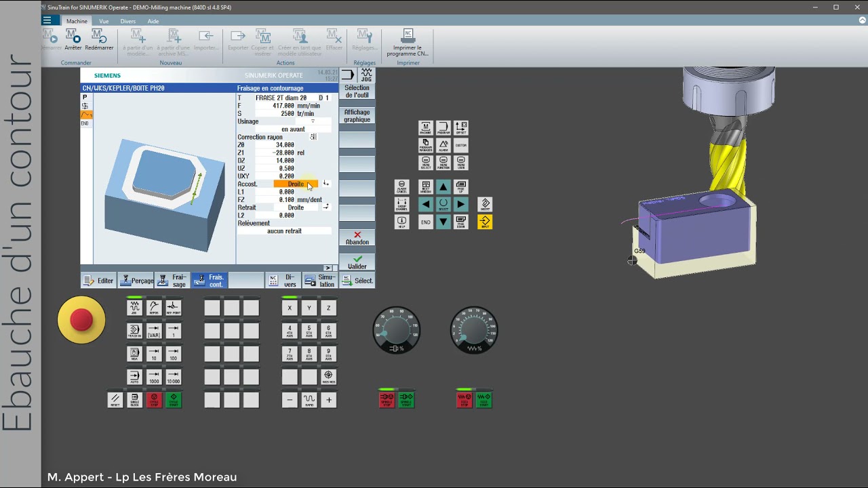Click the ALARM CANCEL key
868x488 pixels.
(402, 186)
